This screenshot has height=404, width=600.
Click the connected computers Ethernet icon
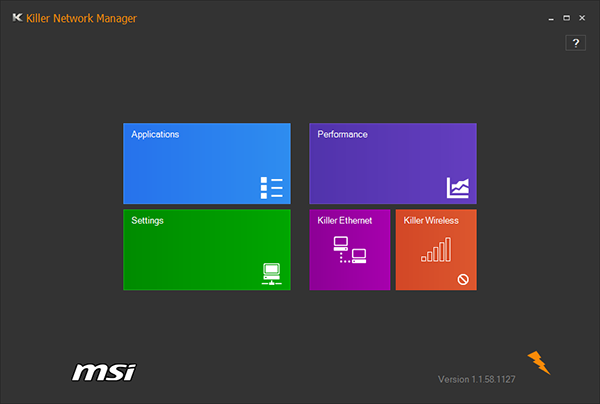point(350,250)
